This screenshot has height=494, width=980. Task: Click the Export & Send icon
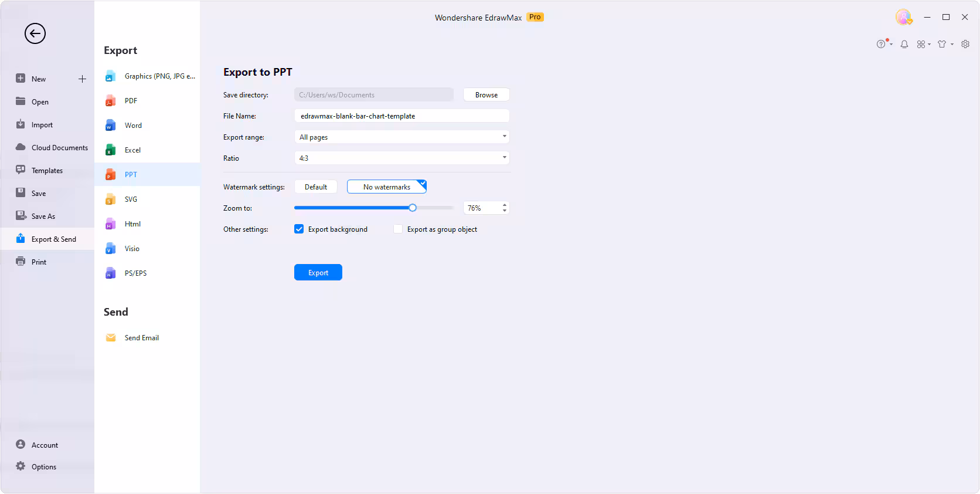[21, 239]
